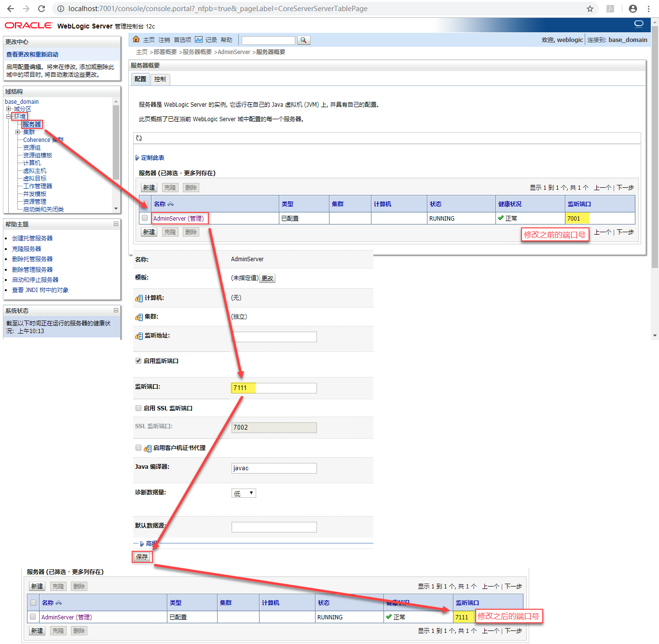Tick the select-all checkbox in the bottom table header
Screen dimensions: 659x644
pyautogui.click(x=33, y=602)
